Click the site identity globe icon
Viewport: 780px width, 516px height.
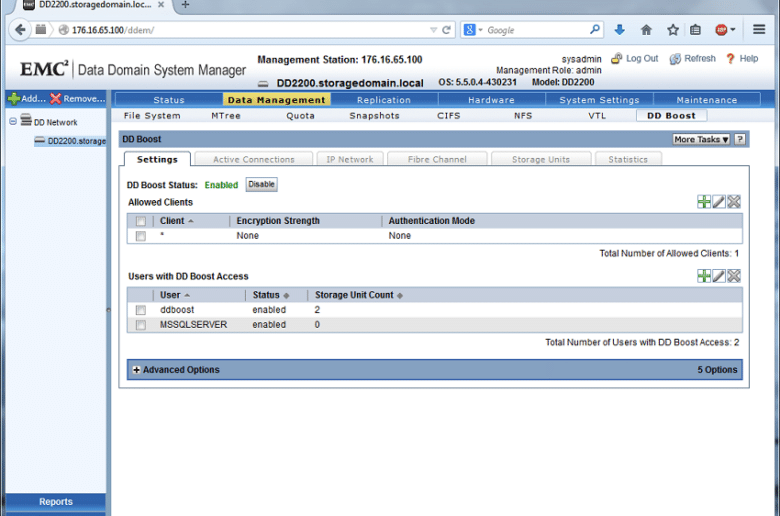pyautogui.click(x=63, y=30)
